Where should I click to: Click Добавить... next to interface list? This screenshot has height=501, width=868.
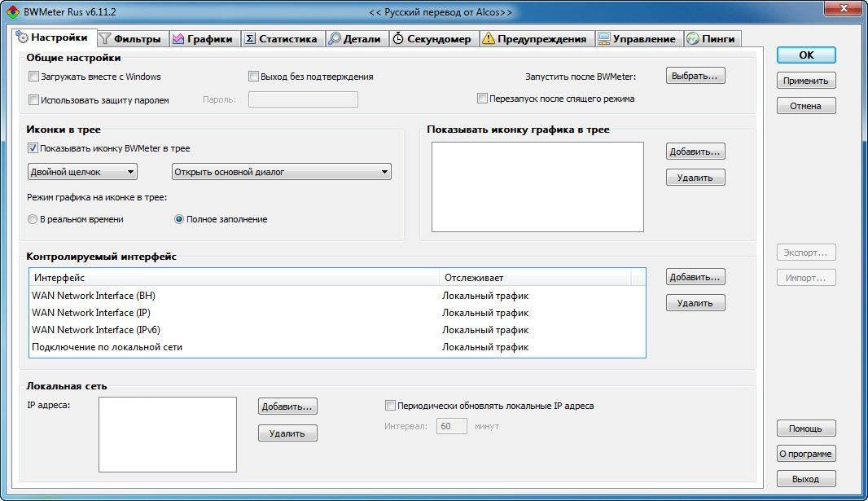click(695, 277)
